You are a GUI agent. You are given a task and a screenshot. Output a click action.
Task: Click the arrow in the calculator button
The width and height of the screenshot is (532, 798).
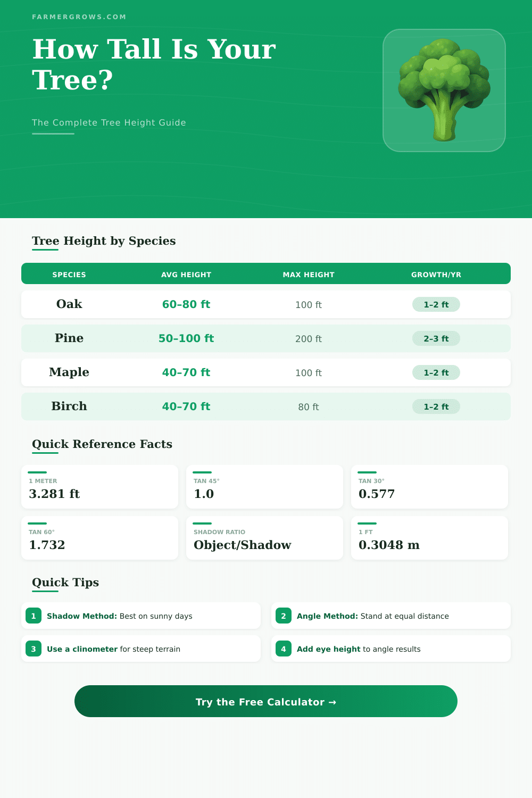tap(333, 702)
